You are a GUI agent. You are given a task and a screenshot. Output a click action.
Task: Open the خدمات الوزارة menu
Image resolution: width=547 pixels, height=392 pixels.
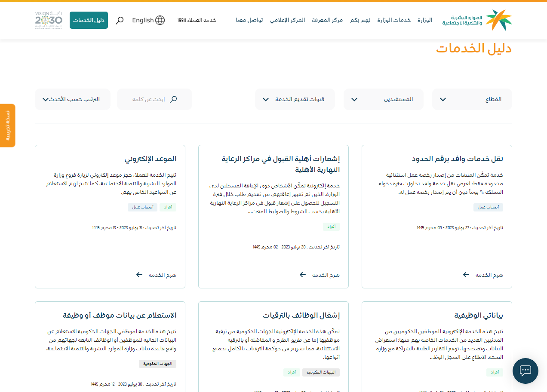(394, 20)
